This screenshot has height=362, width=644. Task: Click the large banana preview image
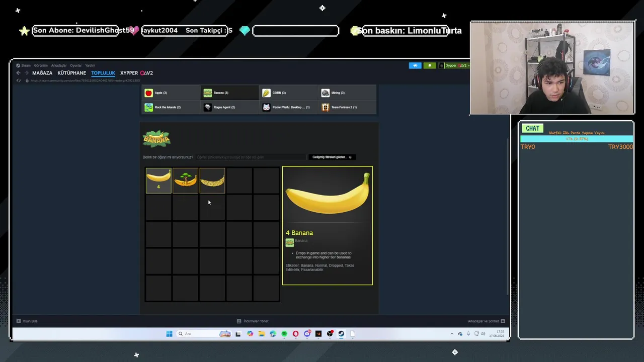click(328, 194)
